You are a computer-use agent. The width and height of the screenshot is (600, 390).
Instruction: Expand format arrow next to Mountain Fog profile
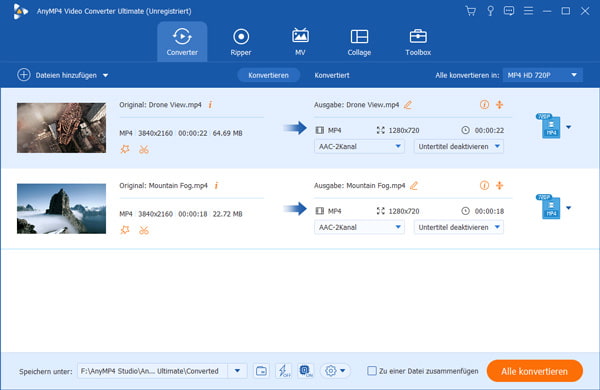(569, 208)
